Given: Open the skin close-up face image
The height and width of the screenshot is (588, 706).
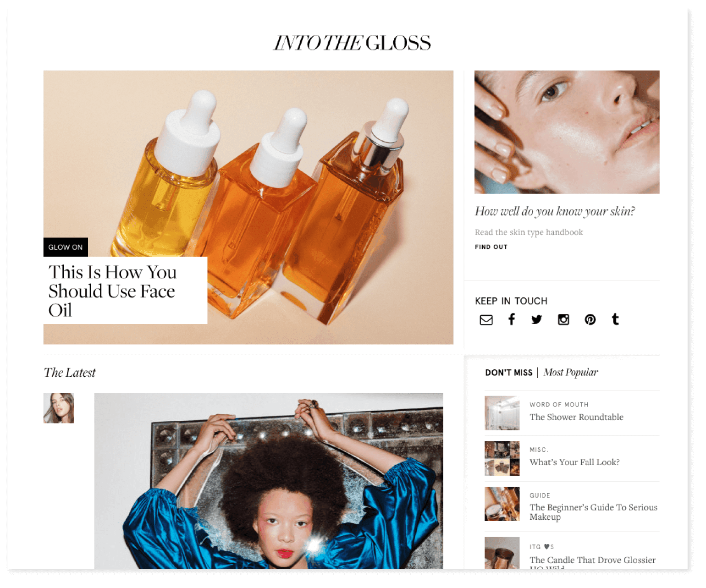Looking at the screenshot, I should click(567, 132).
